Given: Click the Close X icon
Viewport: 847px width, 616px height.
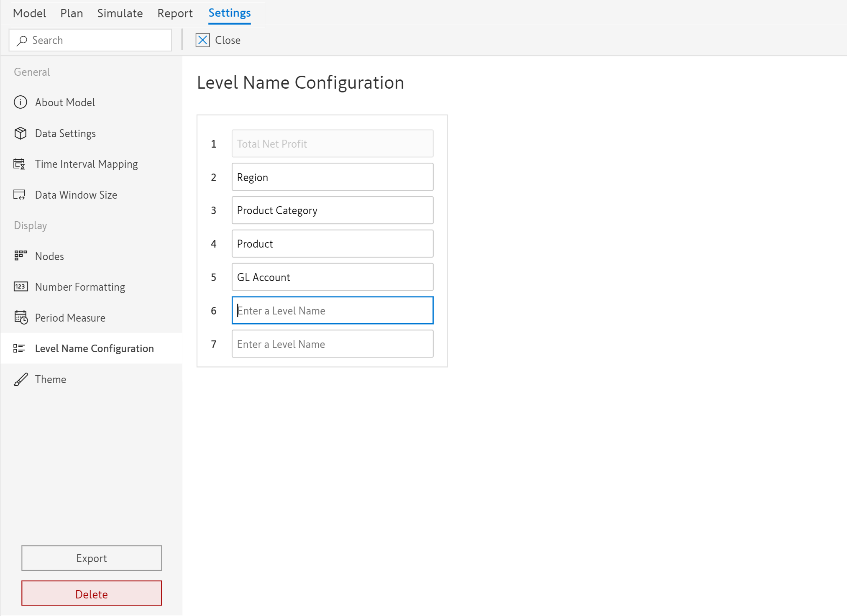Looking at the screenshot, I should point(202,40).
